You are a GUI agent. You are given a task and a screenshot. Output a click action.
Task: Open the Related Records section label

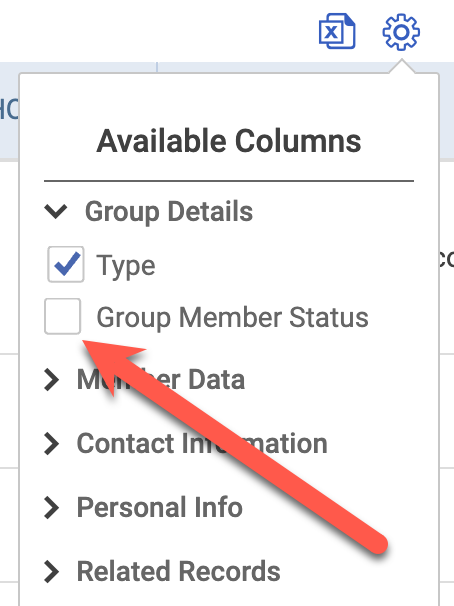(179, 571)
